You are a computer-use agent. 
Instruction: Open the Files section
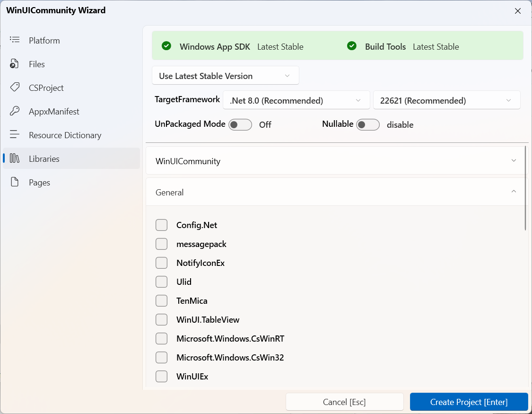point(71,64)
